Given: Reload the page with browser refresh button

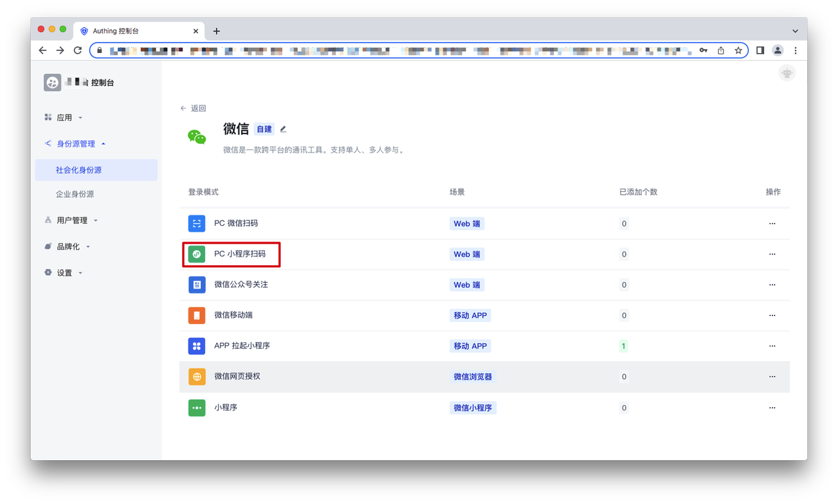Looking at the screenshot, I should click(x=78, y=50).
